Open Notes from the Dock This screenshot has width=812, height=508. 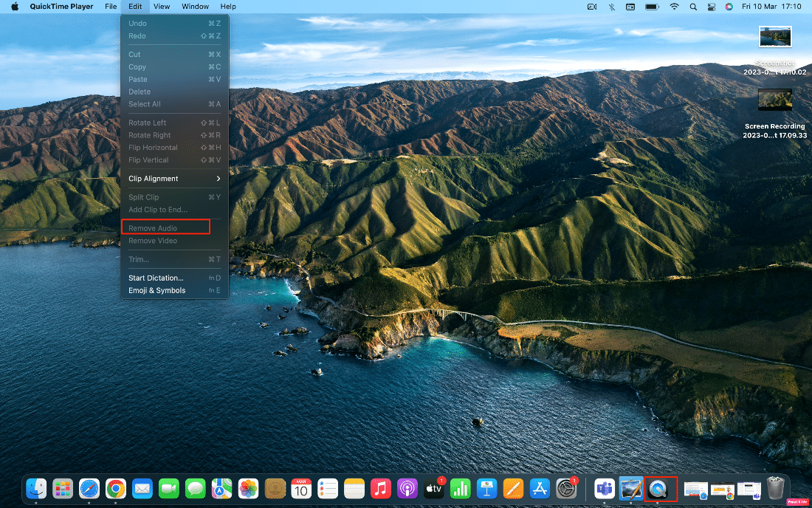point(354,488)
